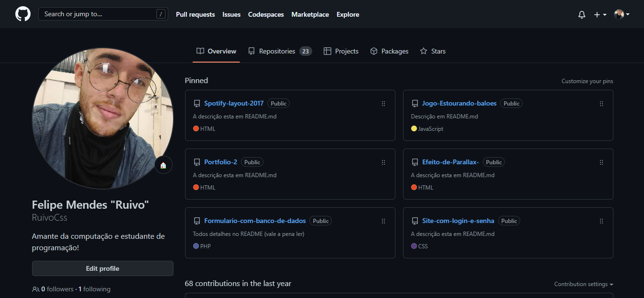Open the Spotify-layout-2017 repository
This screenshot has width=644, height=298.
coord(234,103)
